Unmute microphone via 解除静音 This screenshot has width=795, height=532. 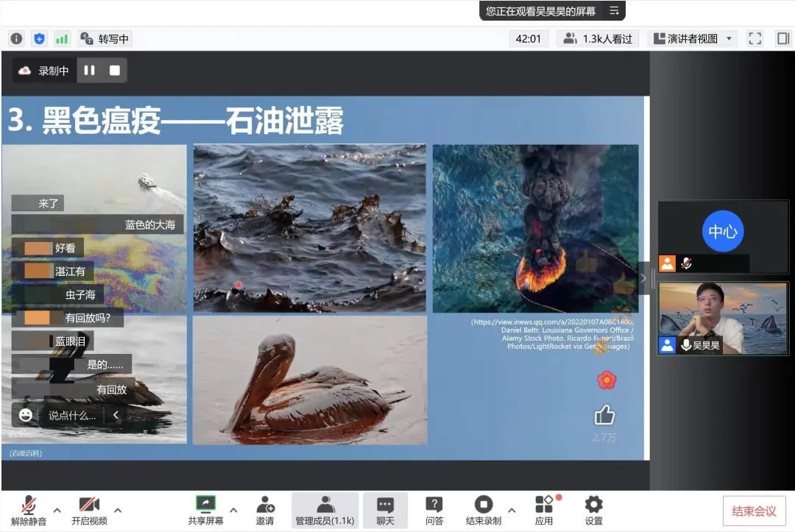pyautogui.click(x=29, y=510)
